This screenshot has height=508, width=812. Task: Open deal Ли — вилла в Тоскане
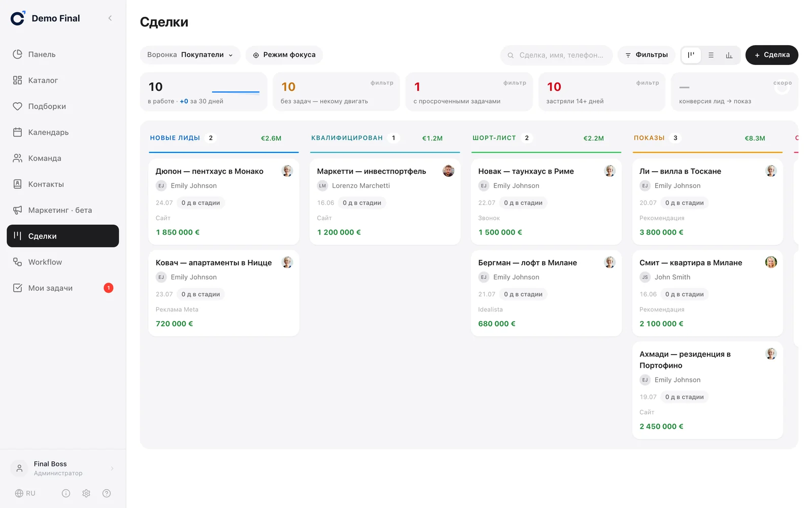(x=707, y=202)
